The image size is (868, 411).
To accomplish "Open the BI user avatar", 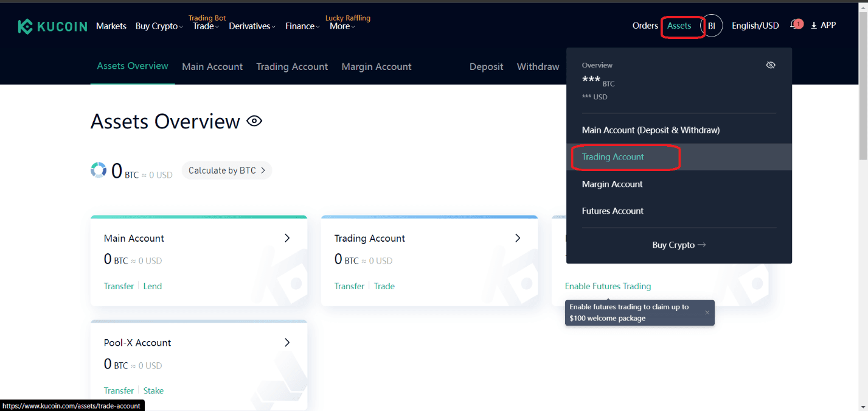I will [712, 26].
